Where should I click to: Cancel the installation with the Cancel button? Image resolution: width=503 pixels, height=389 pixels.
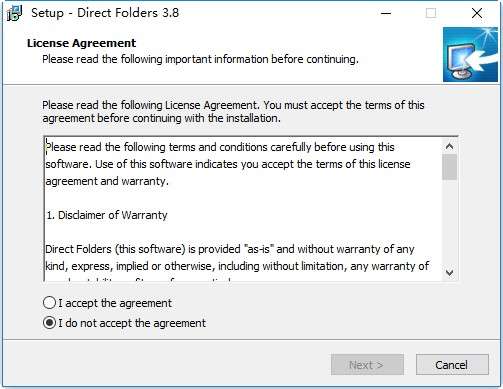tap(452, 365)
